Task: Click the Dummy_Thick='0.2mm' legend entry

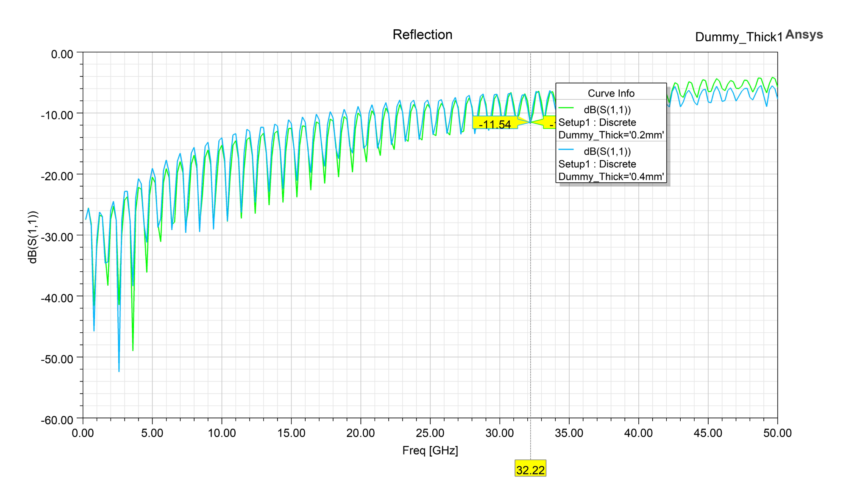Action: tap(611, 135)
